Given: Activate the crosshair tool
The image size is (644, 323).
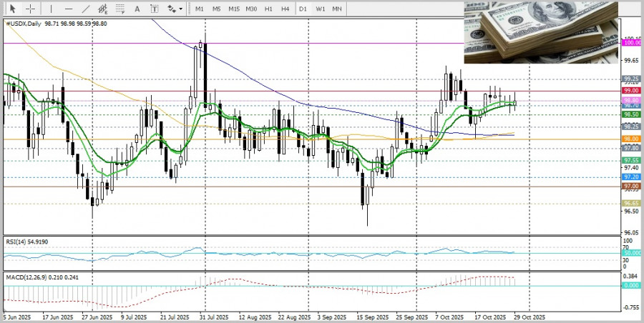Looking at the screenshot, I should point(31,9).
